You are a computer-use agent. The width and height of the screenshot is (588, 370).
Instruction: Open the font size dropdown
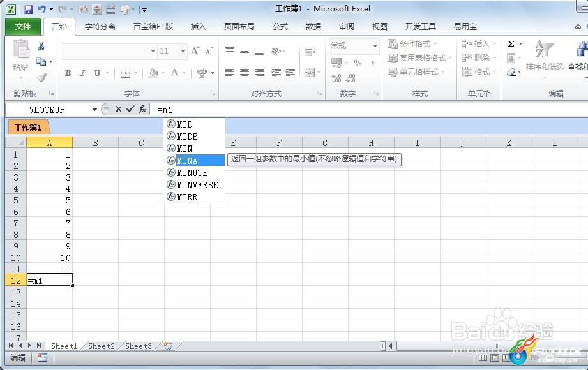183,51
